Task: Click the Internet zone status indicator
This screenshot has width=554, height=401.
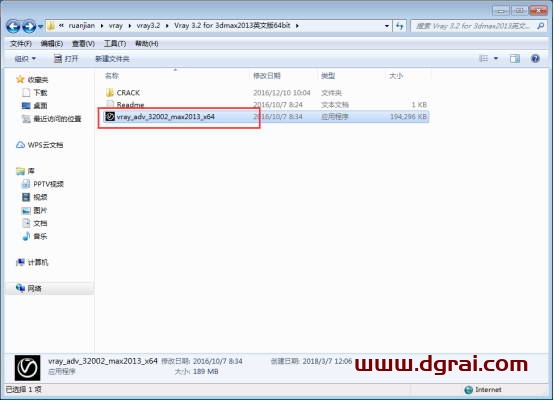Action: pos(483,390)
